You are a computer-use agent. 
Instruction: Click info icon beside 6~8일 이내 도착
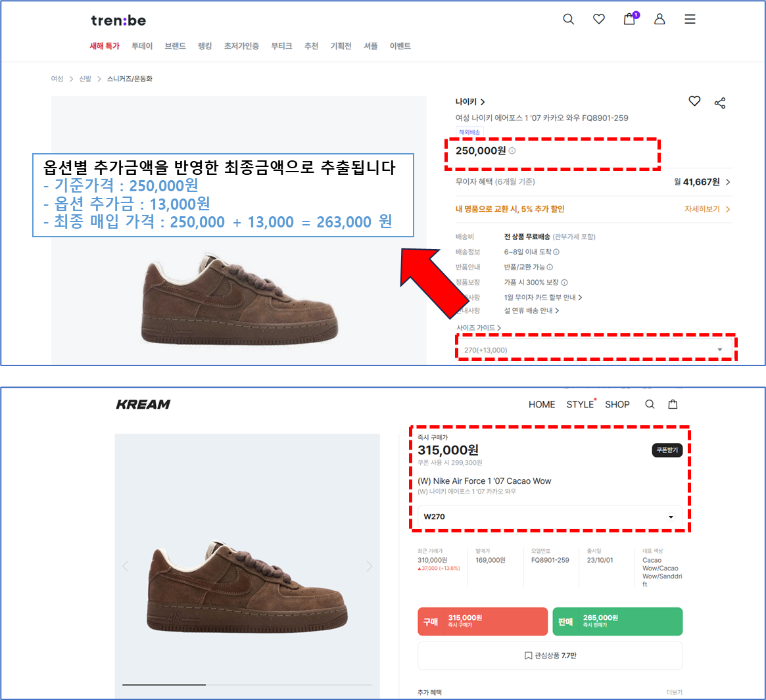[x=556, y=252]
